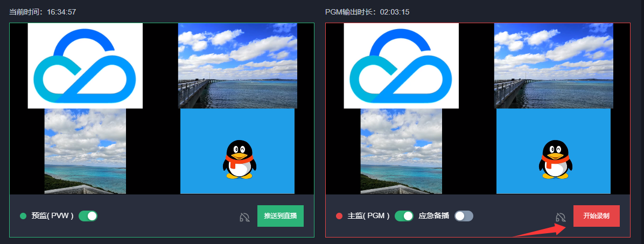Click the mute headphone icon in PGM panel
This screenshot has height=244, width=644.
coord(561,217)
